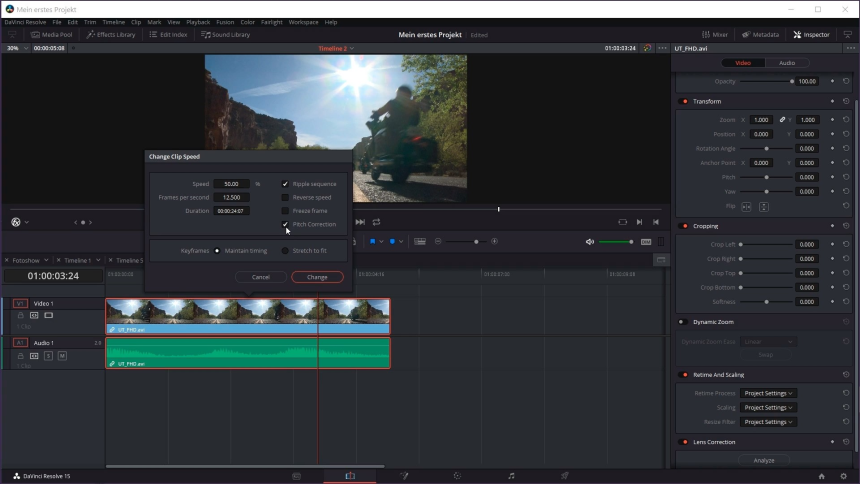Open the Metadata panel

click(760, 35)
